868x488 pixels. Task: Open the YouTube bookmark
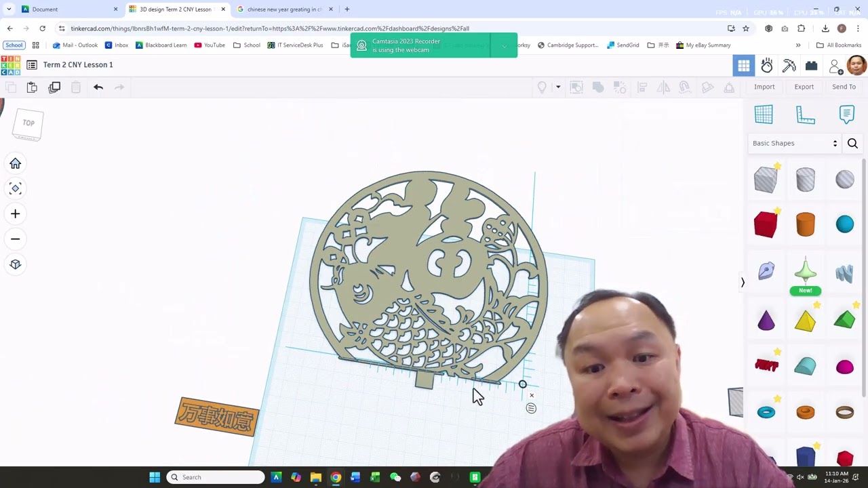(x=210, y=45)
